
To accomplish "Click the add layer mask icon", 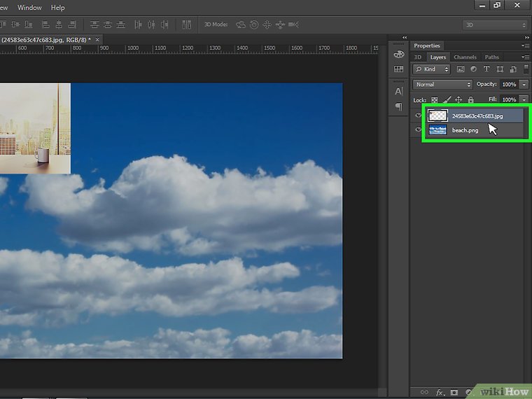I will (454, 392).
